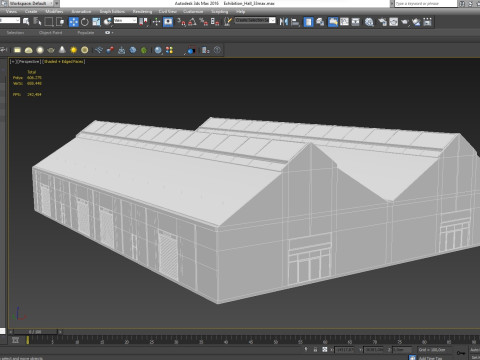The width and height of the screenshot is (480, 360).
Task: Open the selection filter dropdown
Action: pos(10,20)
